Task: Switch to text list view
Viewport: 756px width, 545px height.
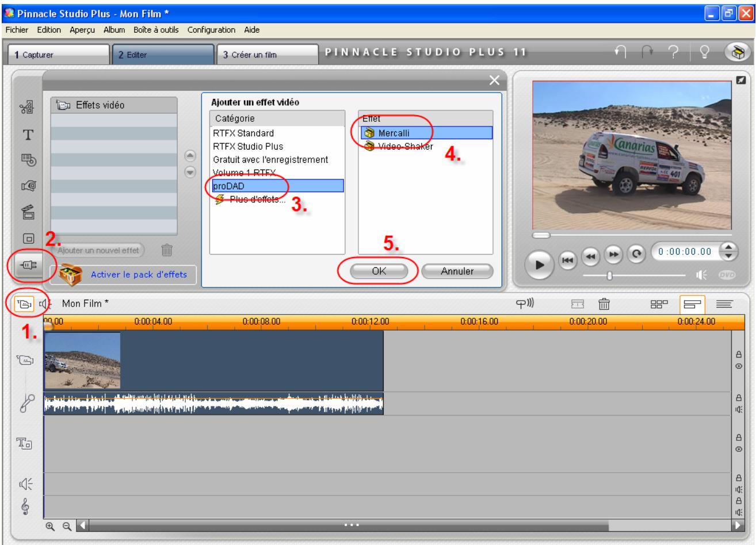Action: pos(724,304)
